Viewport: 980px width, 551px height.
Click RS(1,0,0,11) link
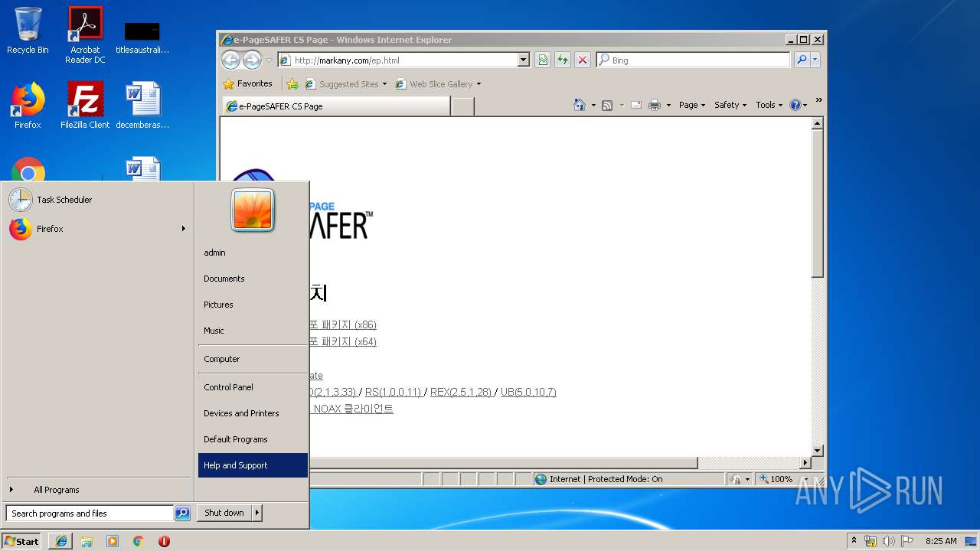pos(393,392)
